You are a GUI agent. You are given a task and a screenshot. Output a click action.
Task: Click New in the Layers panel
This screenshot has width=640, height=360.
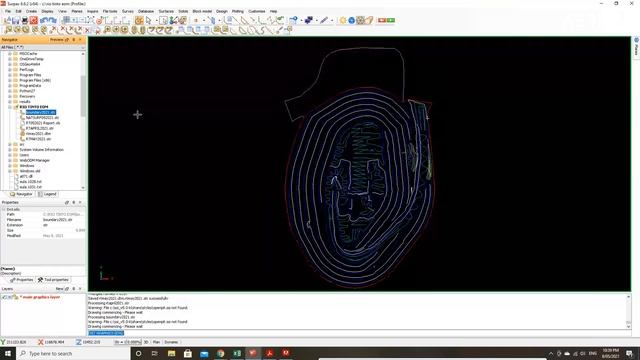click(x=60, y=289)
